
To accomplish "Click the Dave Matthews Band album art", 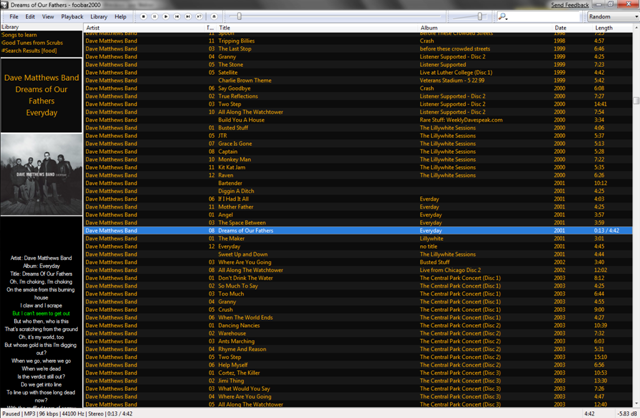I will [41, 174].
